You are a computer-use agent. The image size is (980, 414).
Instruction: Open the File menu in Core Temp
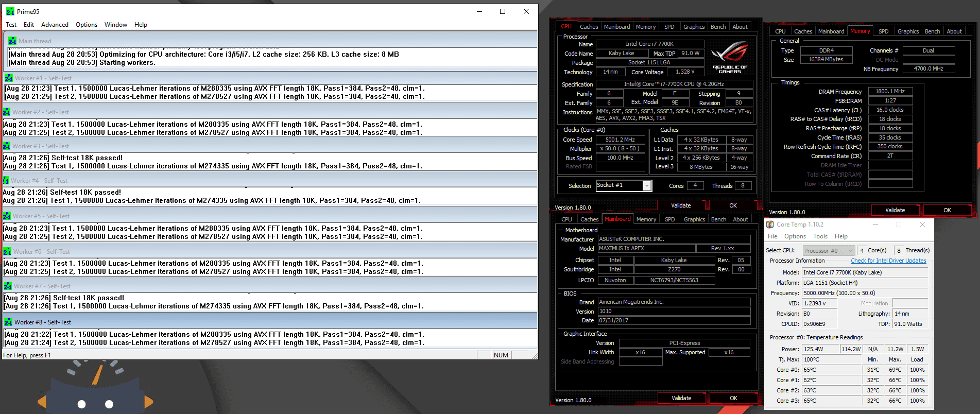[772, 236]
